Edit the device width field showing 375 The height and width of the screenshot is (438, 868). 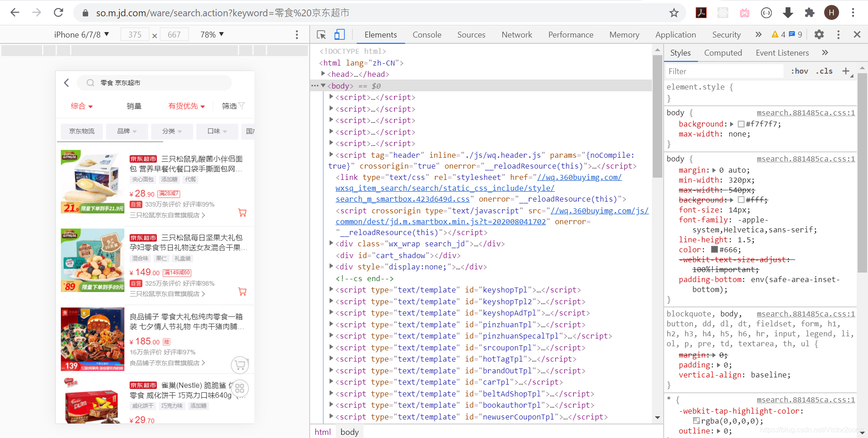(135, 35)
